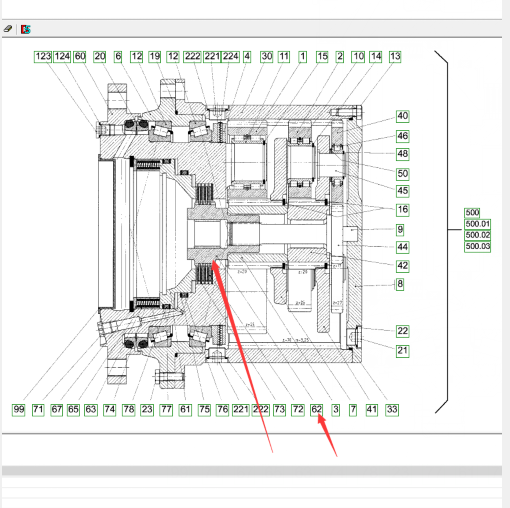Click part label 500.03 on the right
Viewport: 510px width, 508px height.
pos(477,247)
